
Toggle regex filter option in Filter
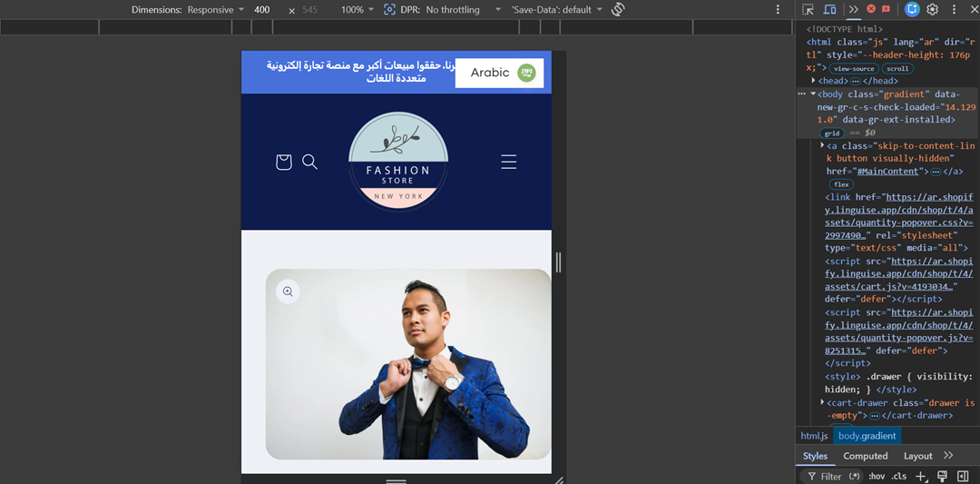click(855, 477)
